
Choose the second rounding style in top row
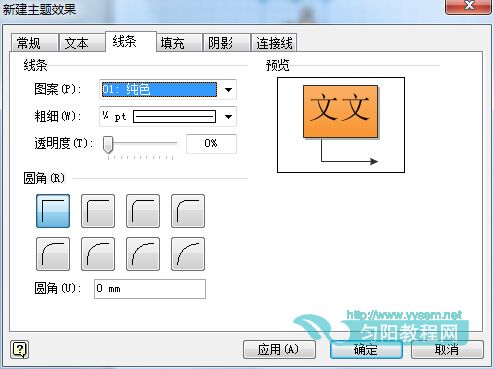(x=98, y=211)
